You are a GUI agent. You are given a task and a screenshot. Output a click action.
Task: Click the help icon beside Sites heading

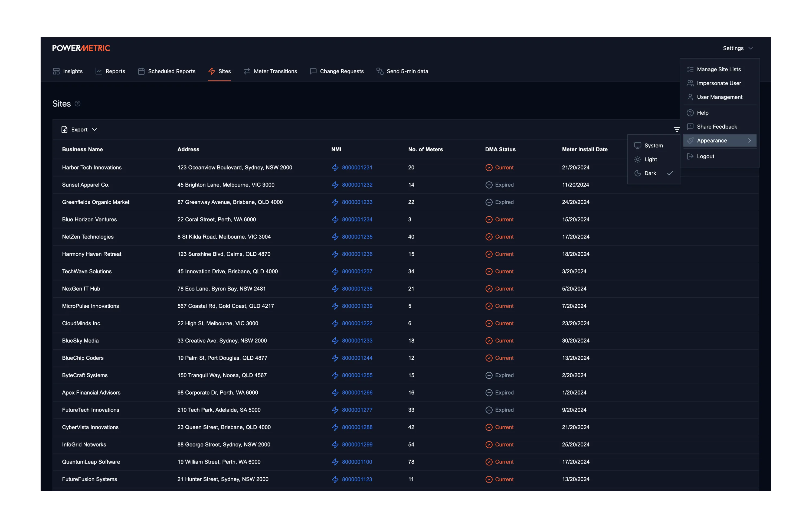pos(77,104)
